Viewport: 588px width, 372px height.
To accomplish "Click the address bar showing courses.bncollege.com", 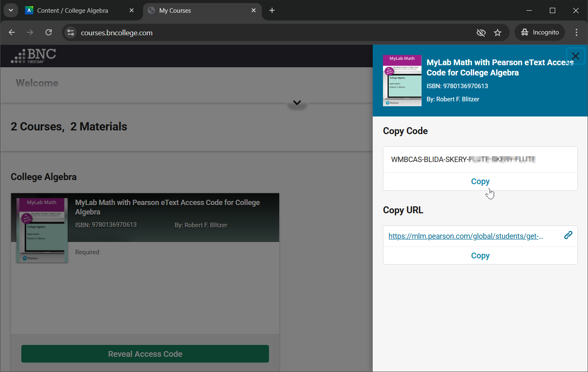I will click(x=271, y=32).
